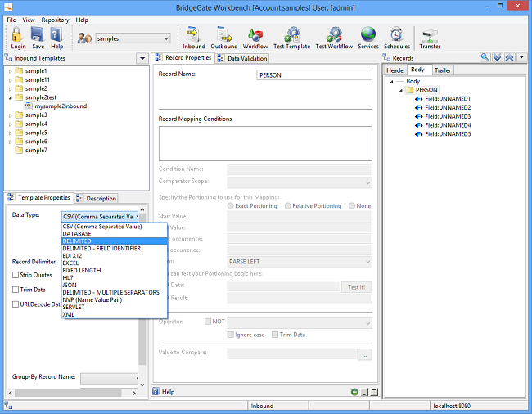The image size is (532, 414).
Task: Select Field:UNNAMED1 in the Records tree
Action: (x=444, y=99)
